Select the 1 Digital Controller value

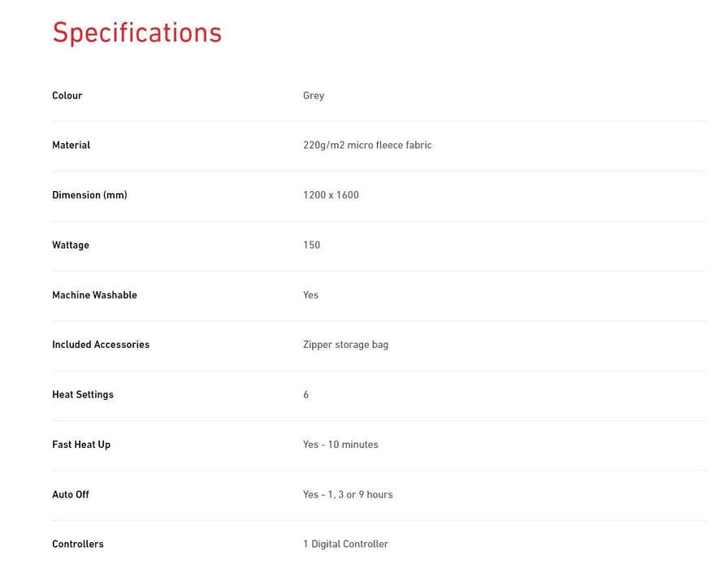click(345, 545)
